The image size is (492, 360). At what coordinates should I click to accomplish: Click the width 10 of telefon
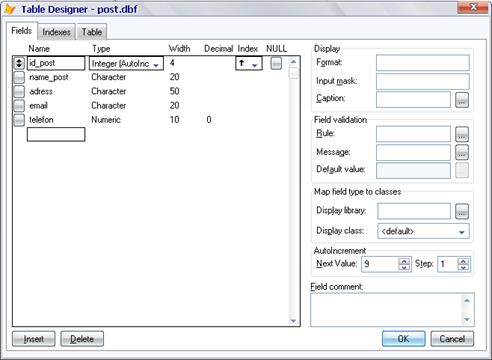pyautogui.click(x=174, y=120)
